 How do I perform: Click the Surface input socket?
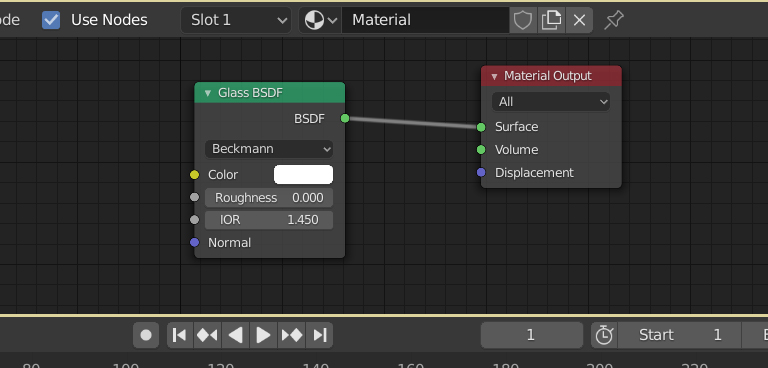pos(481,127)
